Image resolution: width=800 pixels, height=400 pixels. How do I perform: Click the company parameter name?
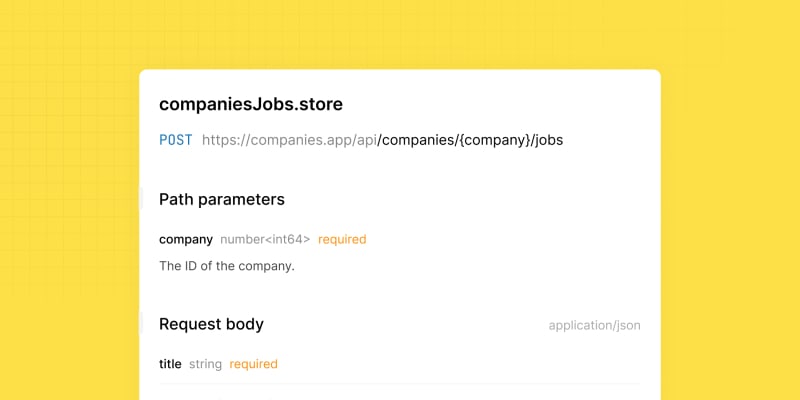point(186,239)
